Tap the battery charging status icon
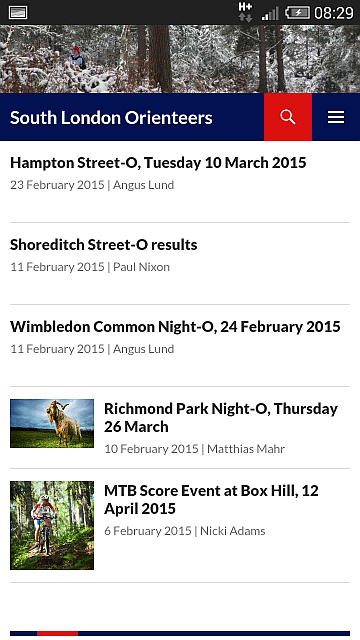Image resolution: width=360 pixels, height=640 pixels. click(297, 13)
